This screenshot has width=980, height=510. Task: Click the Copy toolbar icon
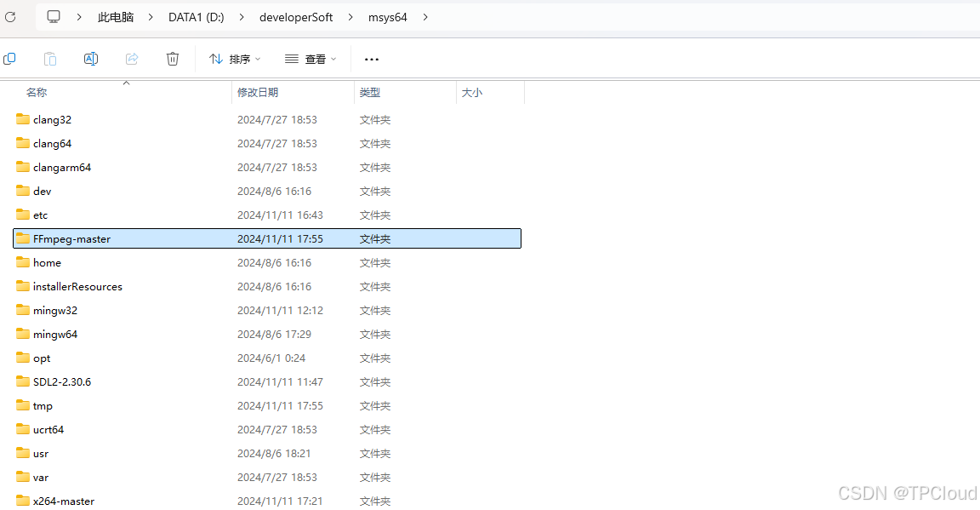click(x=9, y=59)
